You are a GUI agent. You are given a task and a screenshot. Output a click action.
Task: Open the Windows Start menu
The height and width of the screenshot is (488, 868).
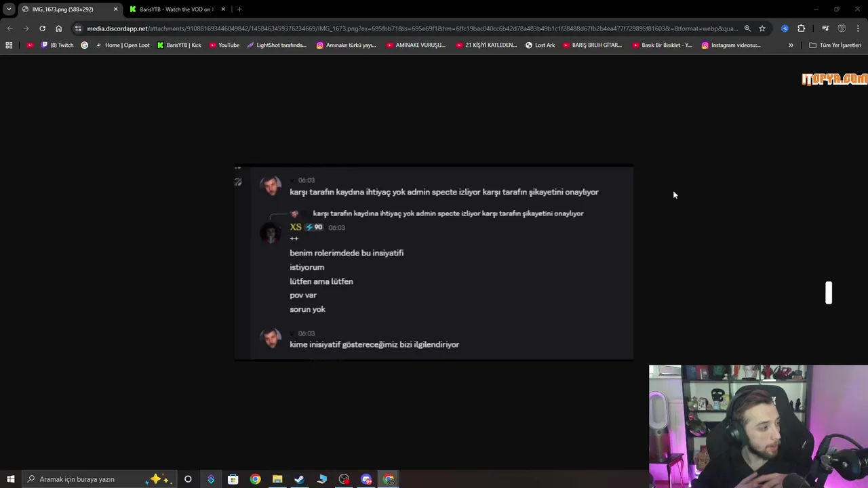point(10,479)
